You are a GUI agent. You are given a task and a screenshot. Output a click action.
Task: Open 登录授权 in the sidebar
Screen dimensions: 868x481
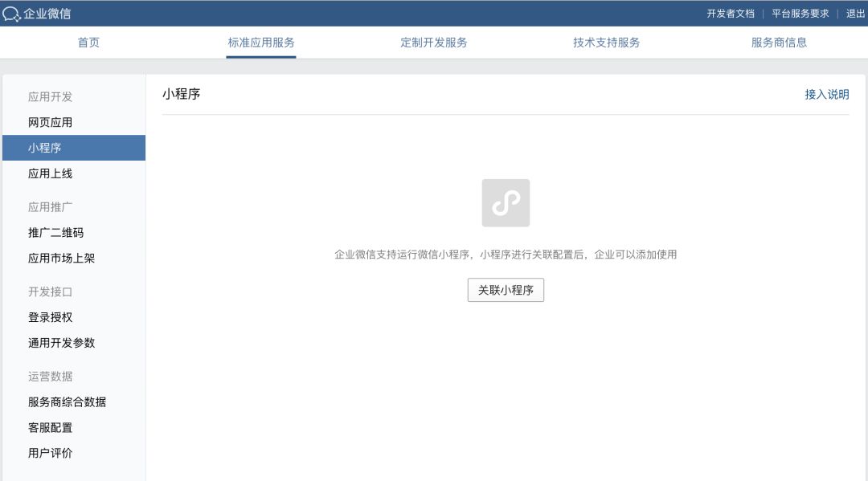(x=74, y=317)
